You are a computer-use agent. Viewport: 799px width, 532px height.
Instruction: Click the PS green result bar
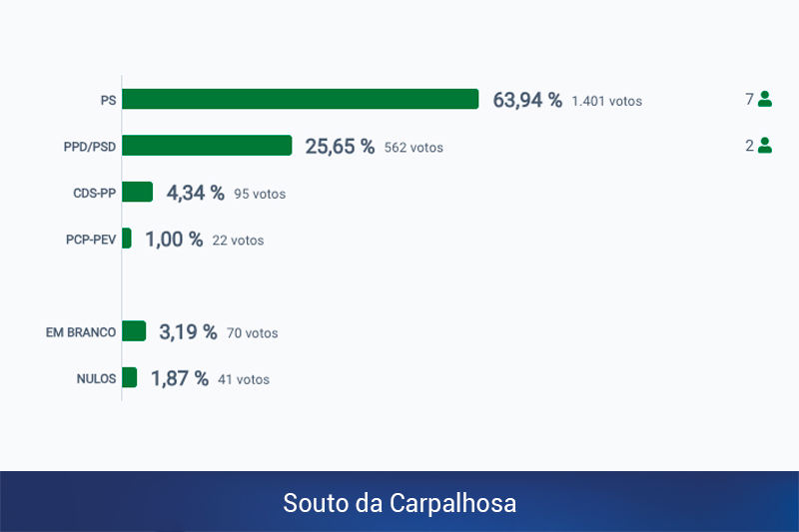click(x=301, y=99)
